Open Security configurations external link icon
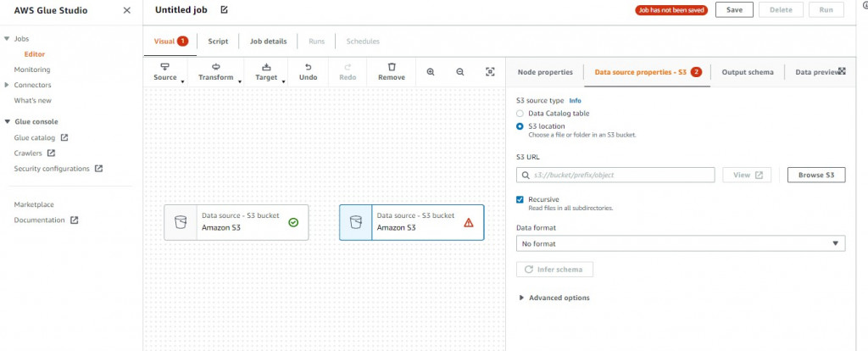The height and width of the screenshot is (351, 868). (98, 169)
